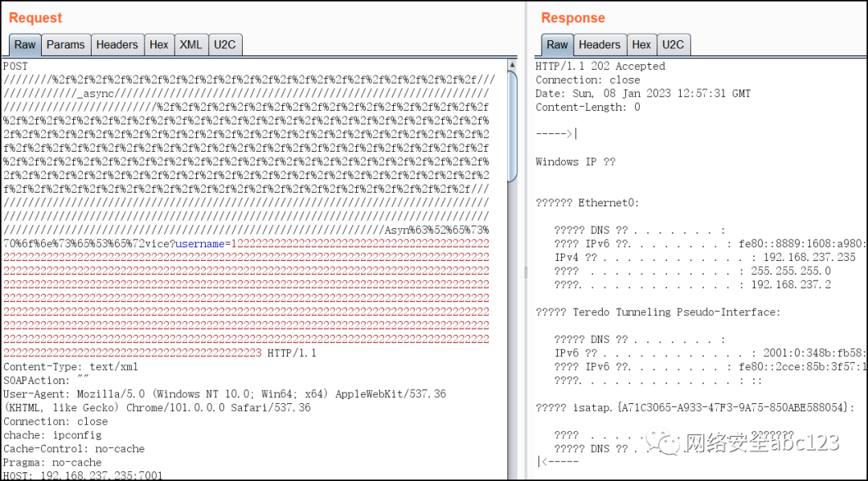
Task: Click the fe80::2cce:85b:3f57 IPv6 line
Action: [709, 366]
